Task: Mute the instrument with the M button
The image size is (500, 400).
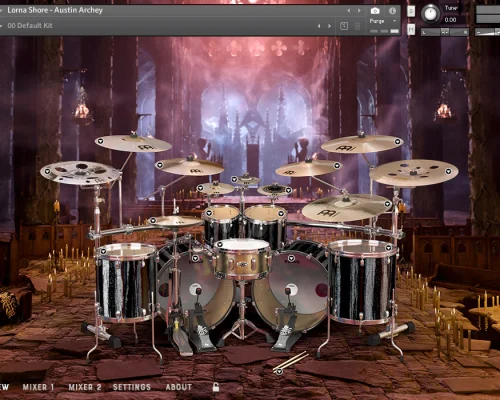Action: click(x=411, y=29)
